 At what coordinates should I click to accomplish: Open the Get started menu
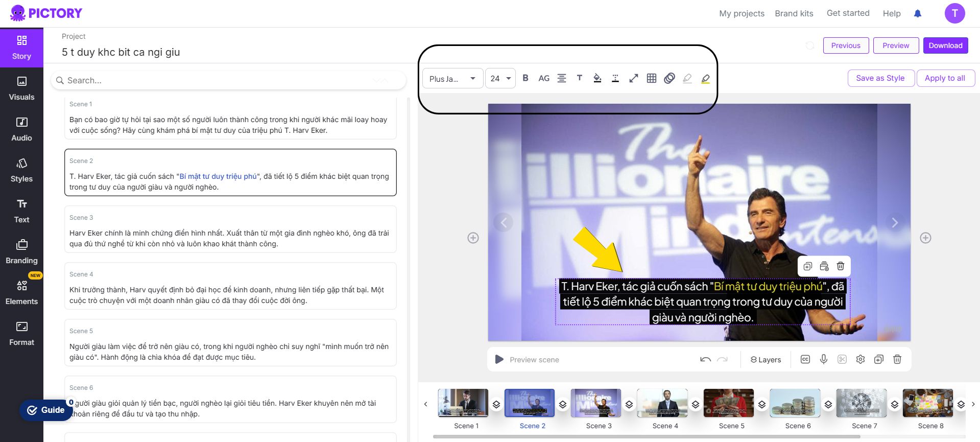(848, 13)
